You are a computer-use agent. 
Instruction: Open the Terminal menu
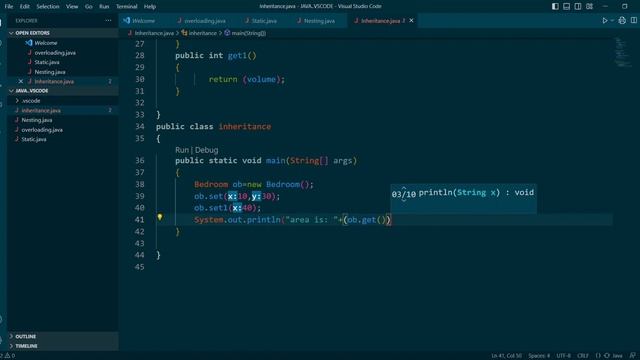click(127, 7)
